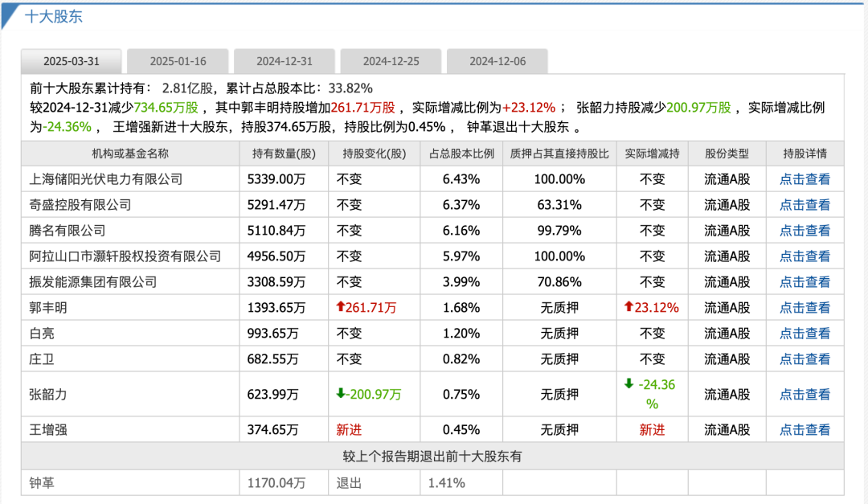Click red up arrow beside 23.12%
Screen dimensions: 868x504
coord(628,307)
